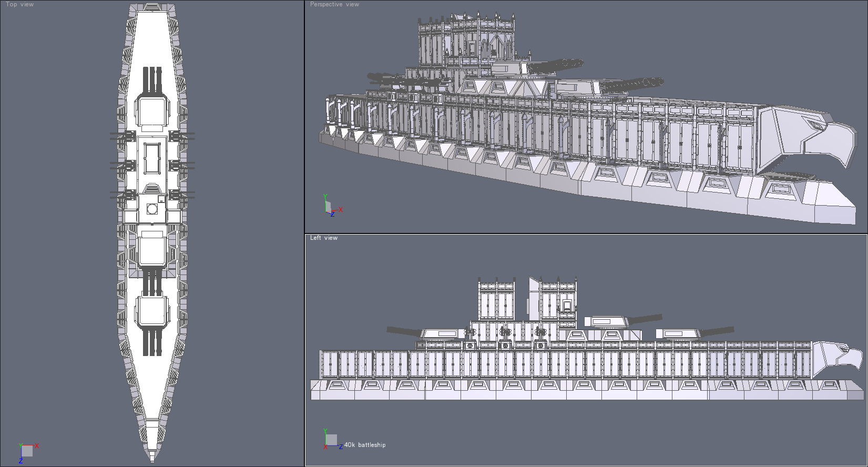Click the battleship hull in the Top view
Image resolution: width=868 pixels, height=467 pixels.
point(152,232)
